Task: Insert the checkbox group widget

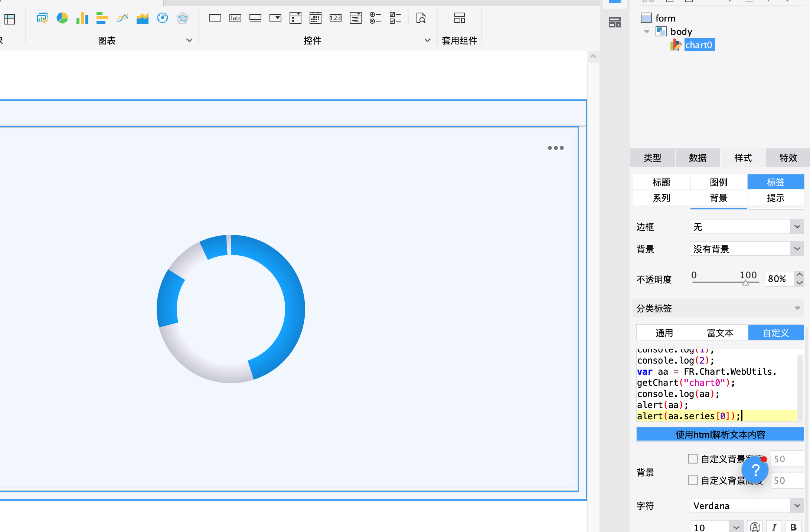Action: [395, 18]
